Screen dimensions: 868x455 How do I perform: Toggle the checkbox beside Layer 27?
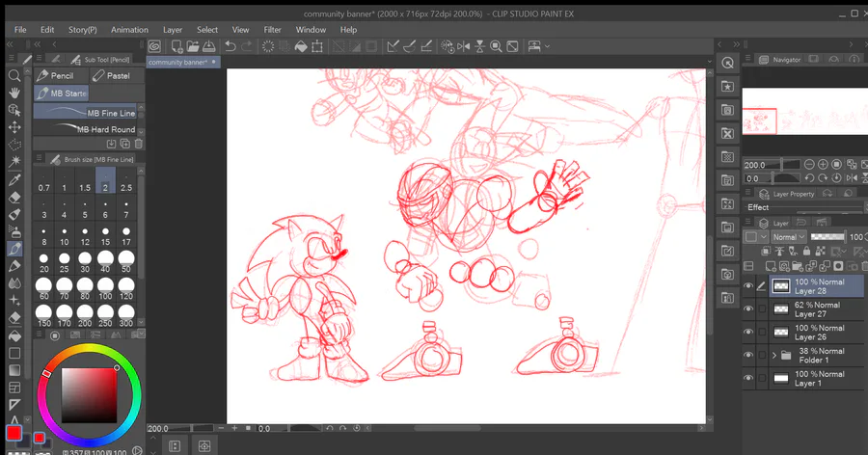pyautogui.click(x=762, y=308)
